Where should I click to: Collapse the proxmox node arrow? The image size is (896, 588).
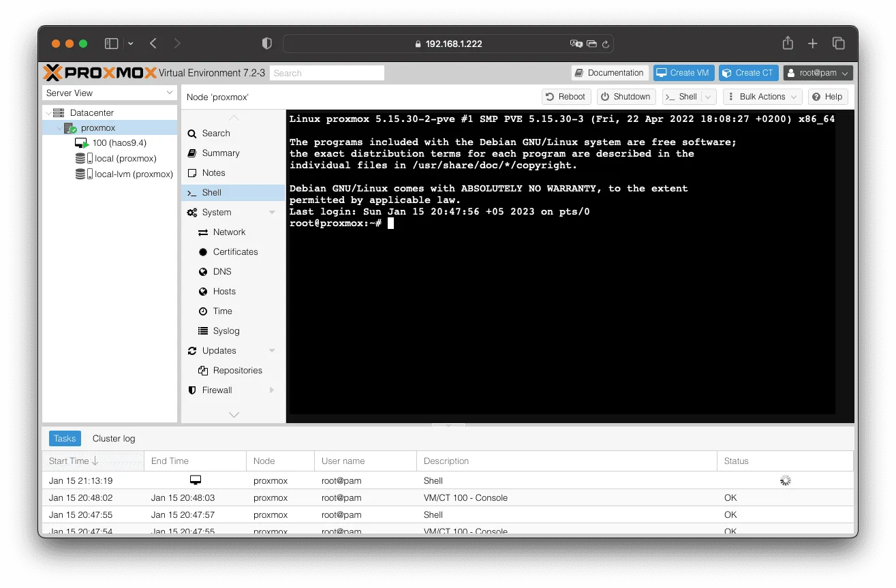coord(59,127)
